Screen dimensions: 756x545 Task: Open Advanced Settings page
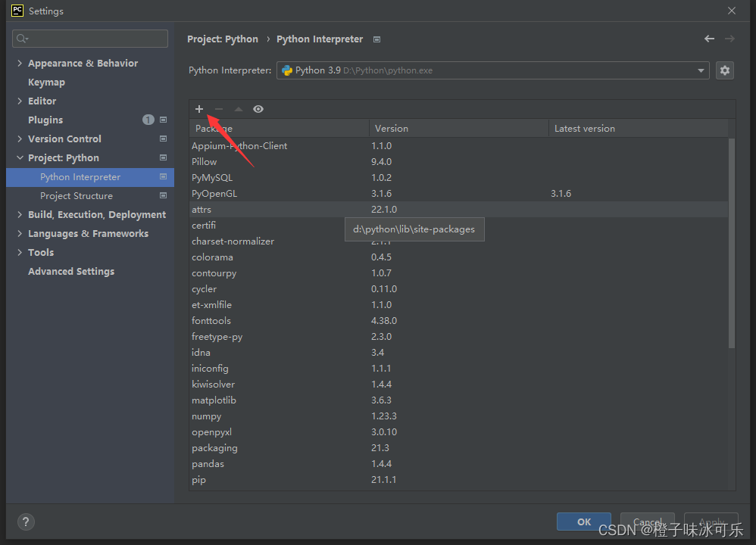pyautogui.click(x=90, y=271)
